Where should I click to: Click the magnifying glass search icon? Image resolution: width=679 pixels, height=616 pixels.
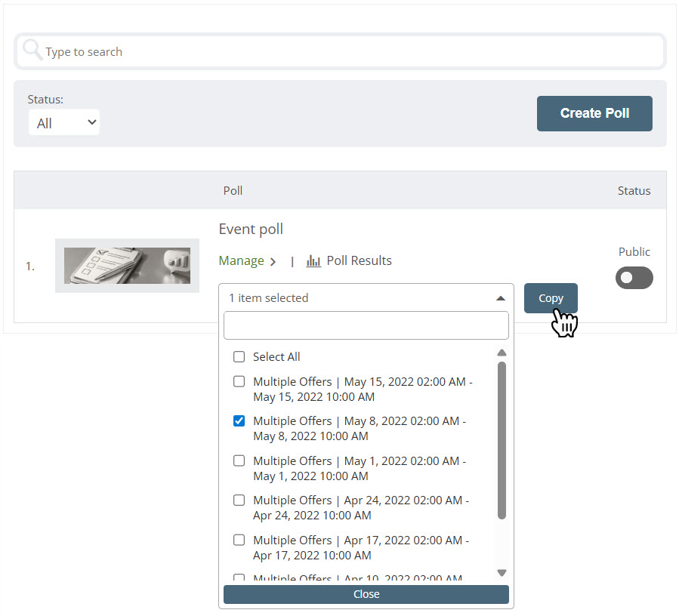(32, 51)
